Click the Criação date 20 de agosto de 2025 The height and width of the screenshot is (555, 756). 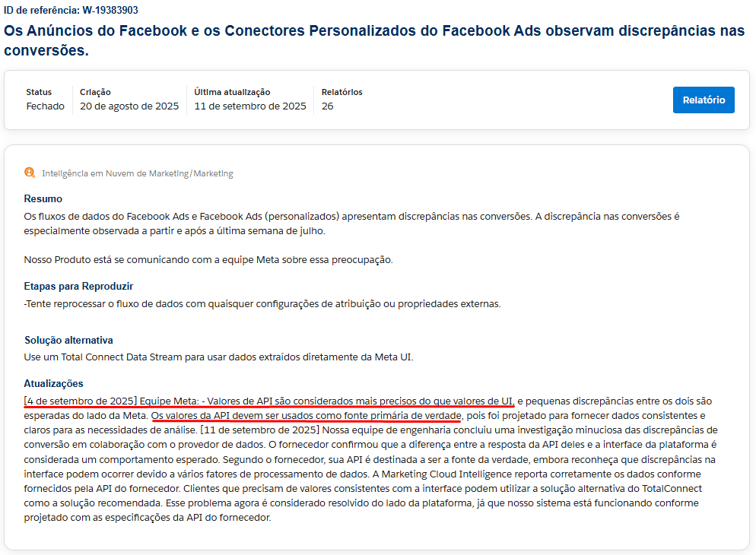(x=129, y=106)
